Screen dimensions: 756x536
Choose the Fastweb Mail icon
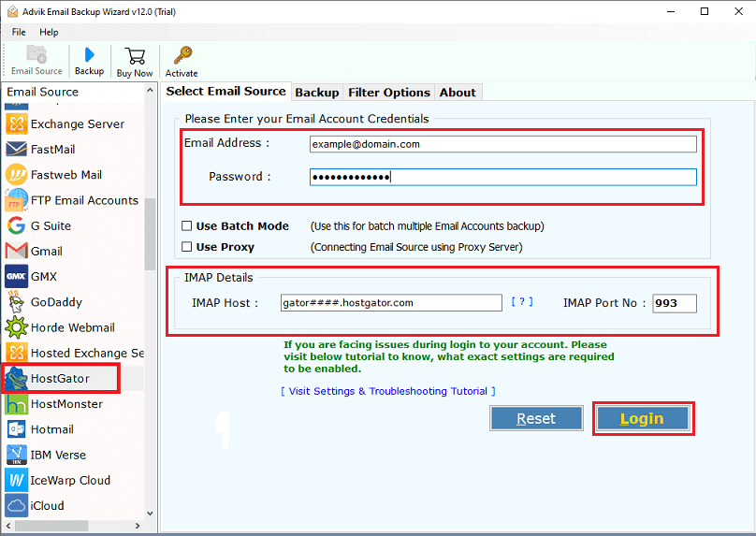(x=17, y=175)
